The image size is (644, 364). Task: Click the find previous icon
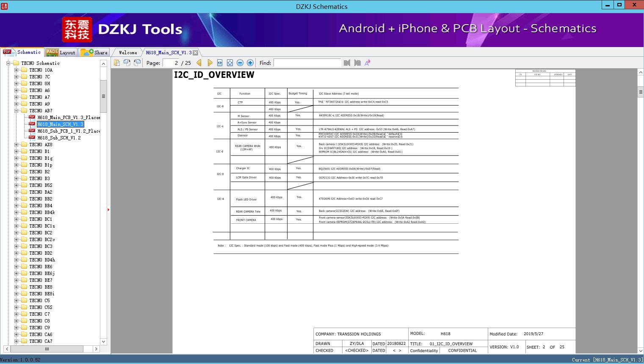pos(347,63)
